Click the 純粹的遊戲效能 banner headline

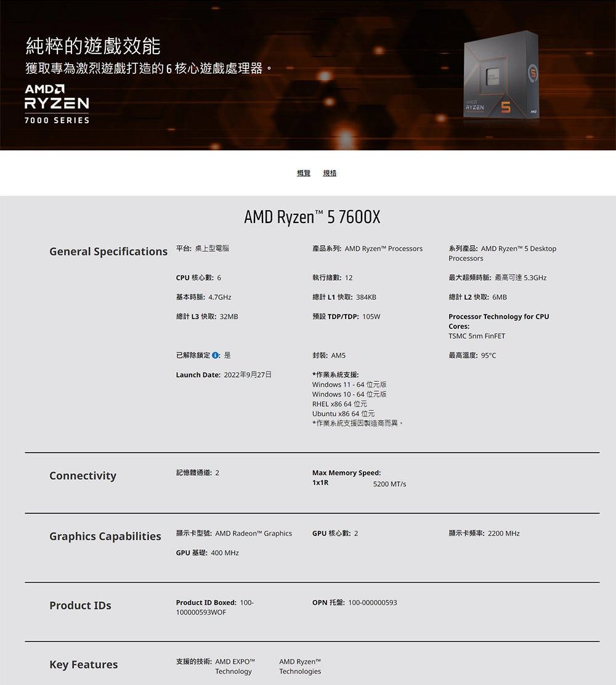click(x=93, y=46)
